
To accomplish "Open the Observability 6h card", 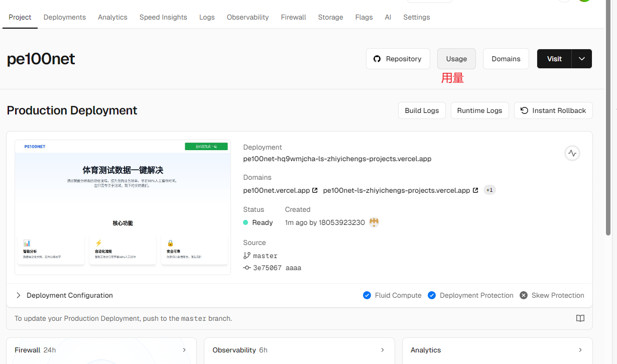I will [299, 350].
